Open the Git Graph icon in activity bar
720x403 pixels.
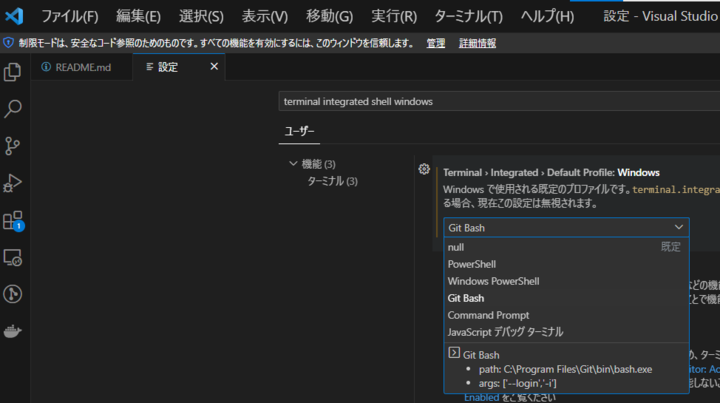12,294
